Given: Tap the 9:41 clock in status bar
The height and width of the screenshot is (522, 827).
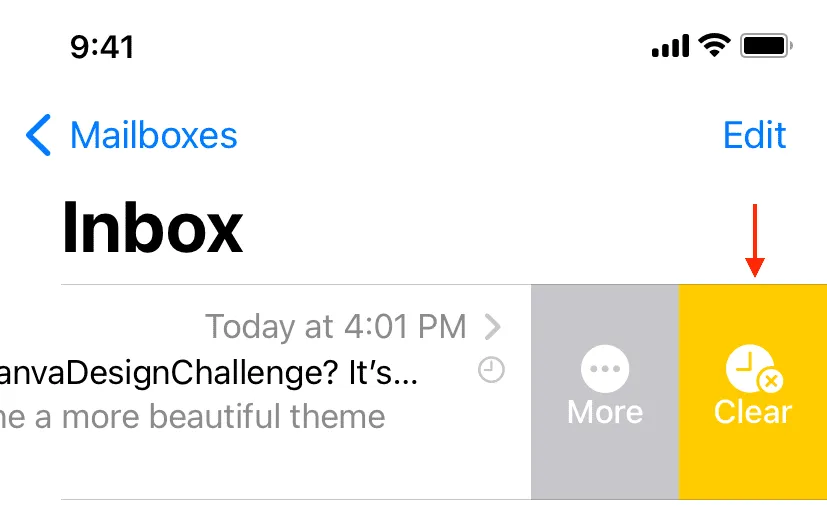Looking at the screenshot, I should point(102,47).
